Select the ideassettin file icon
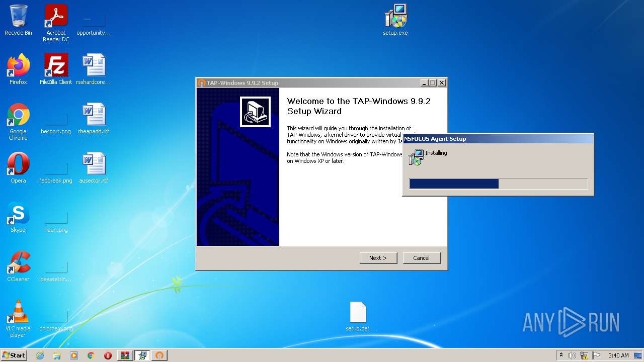 click(x=56, y=271)
